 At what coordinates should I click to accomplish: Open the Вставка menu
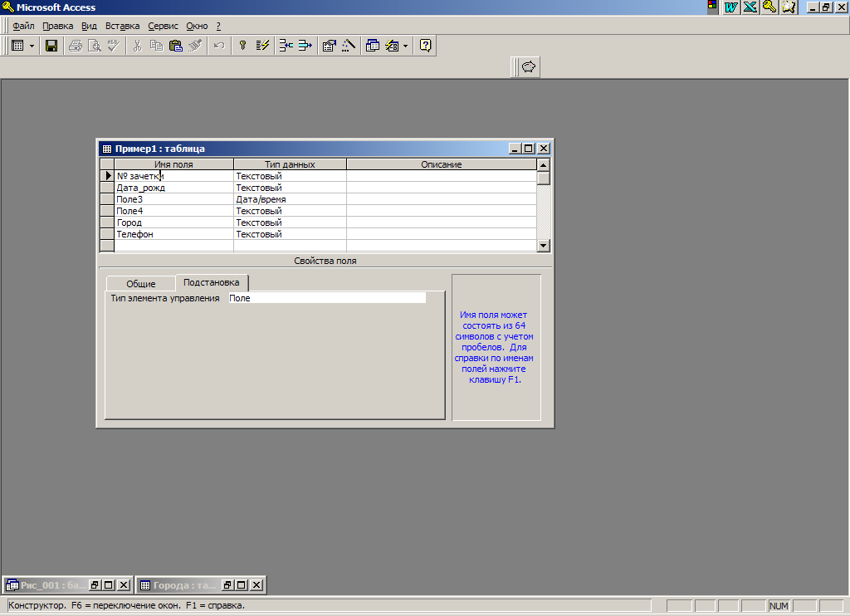pyautogui.click(x=123, y=26)
